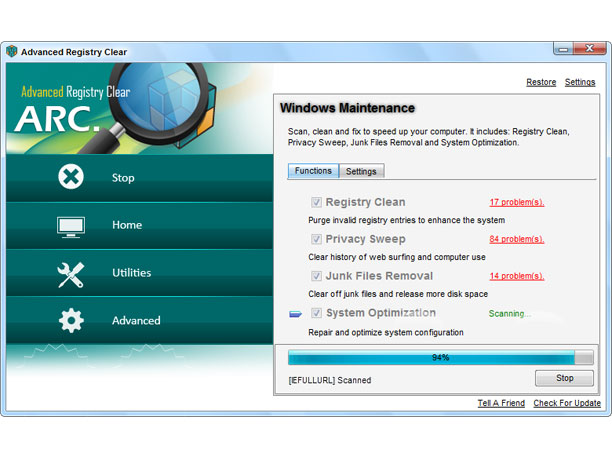The width and height of the screenshot is (612, 459).
Task: Click 'Clear off junk files' description
Action: point(398,294)
